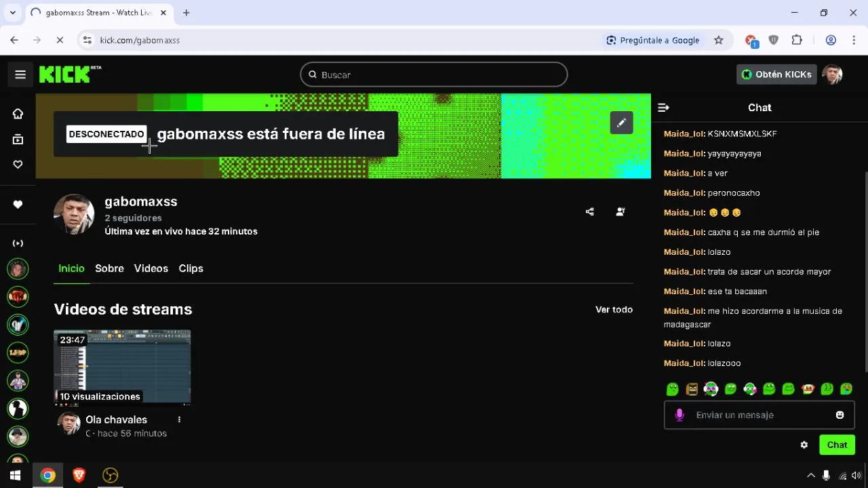Click Pregúntale a Google button

coord(653,40)
